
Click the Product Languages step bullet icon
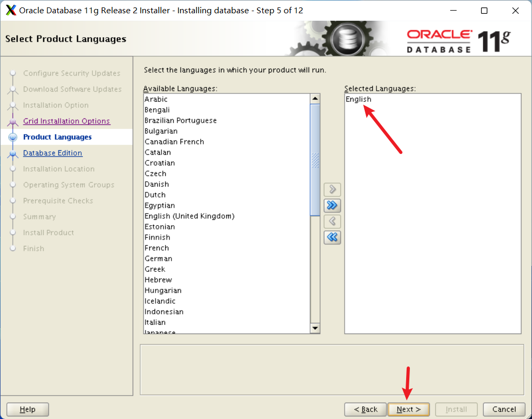[x=13, y=137]
